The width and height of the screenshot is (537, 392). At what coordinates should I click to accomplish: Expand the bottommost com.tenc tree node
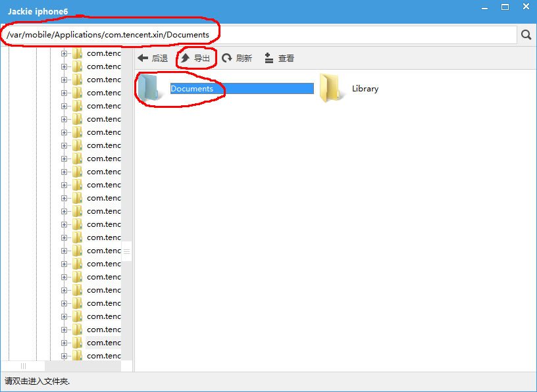click(x=64, y=356)
